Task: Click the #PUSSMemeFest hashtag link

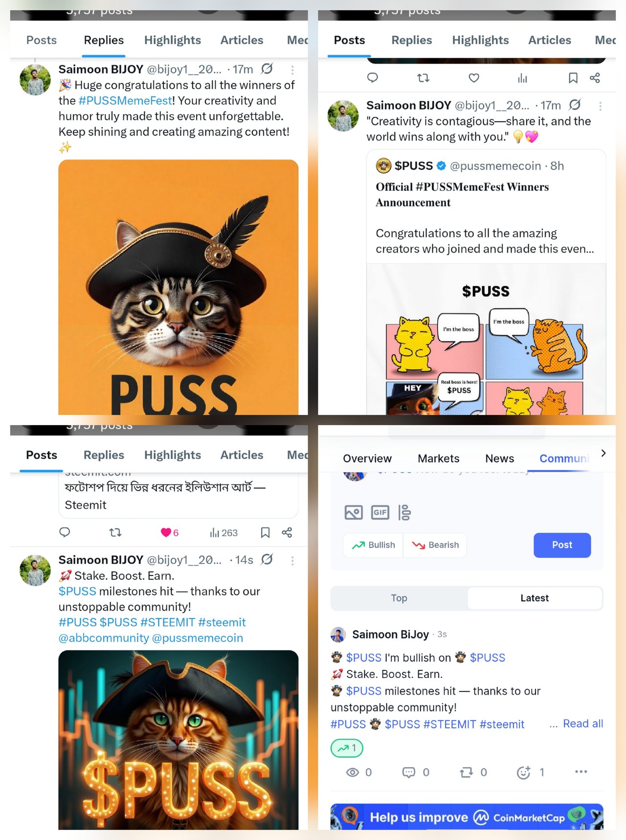Action: pyautogui.click(x=125, y=101)
